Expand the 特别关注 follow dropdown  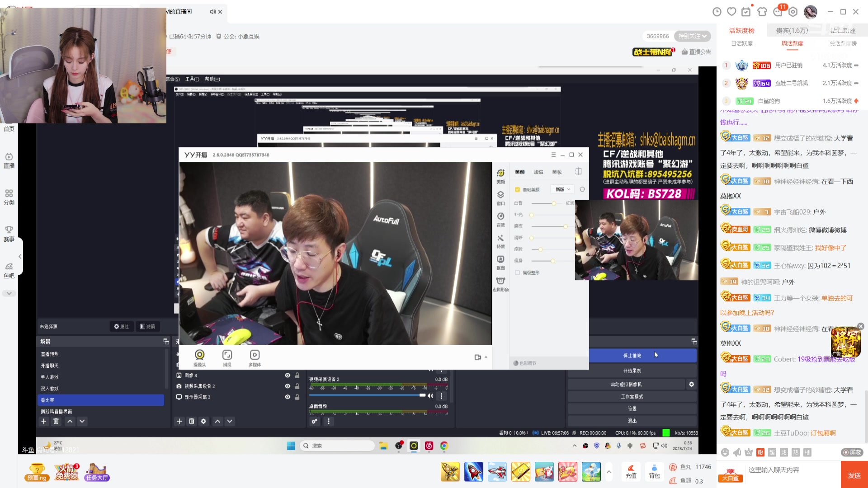pyautogui.click(x=692, y=36)
